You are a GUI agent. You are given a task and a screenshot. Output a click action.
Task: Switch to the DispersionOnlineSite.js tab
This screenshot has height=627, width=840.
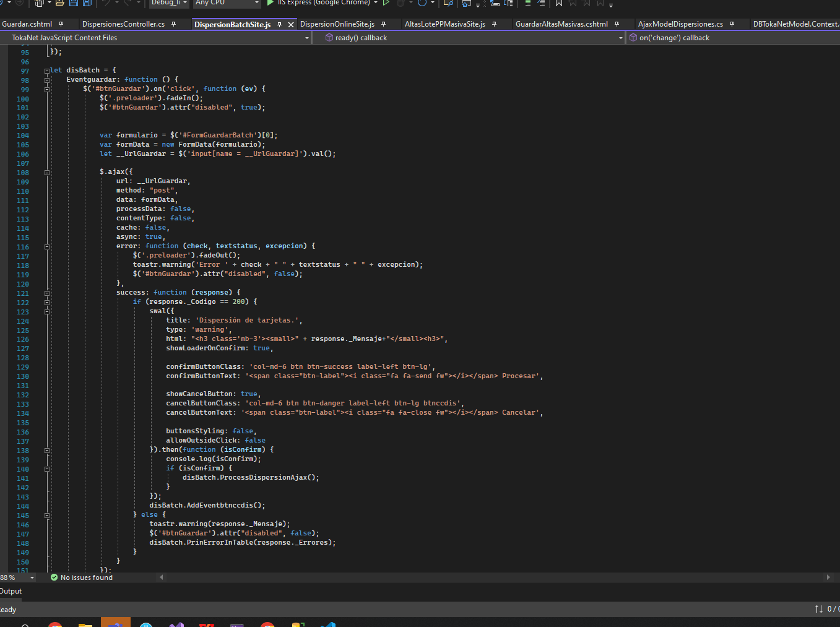click(x=337, y=24)
